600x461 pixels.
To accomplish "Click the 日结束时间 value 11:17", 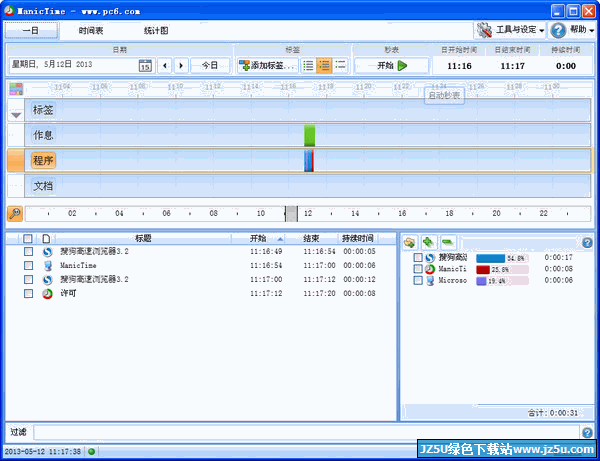I will coord(512,66).
